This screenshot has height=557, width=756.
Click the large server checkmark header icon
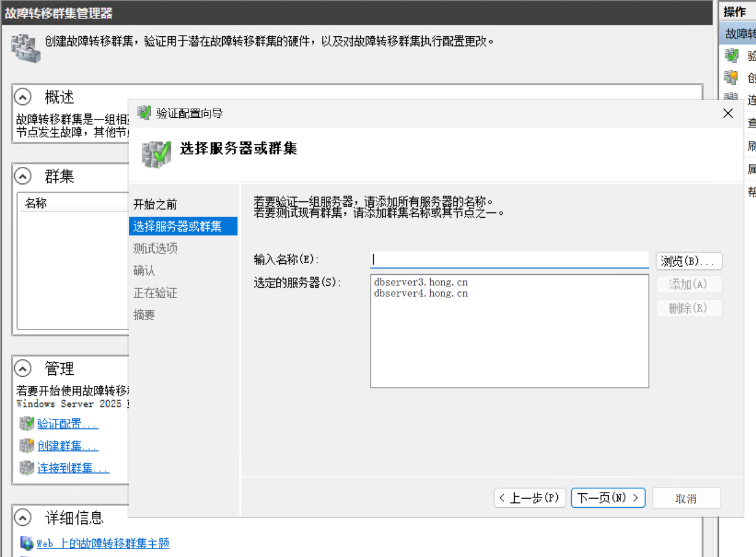(156, 154)
